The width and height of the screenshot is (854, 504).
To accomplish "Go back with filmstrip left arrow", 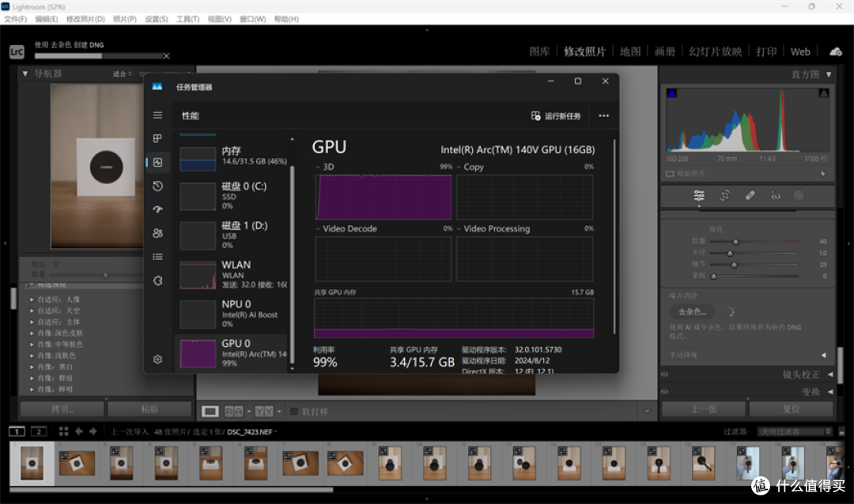I will coord(79,431).
